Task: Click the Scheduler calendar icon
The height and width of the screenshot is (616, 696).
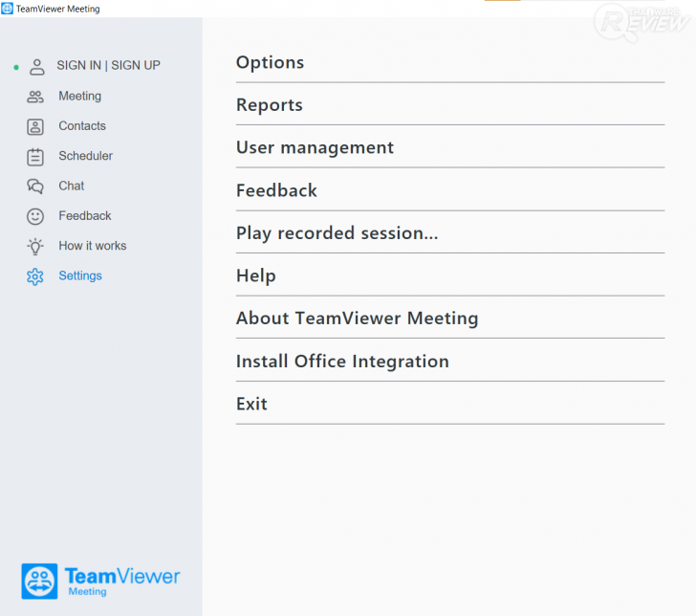Action: [x=35, y=157]
